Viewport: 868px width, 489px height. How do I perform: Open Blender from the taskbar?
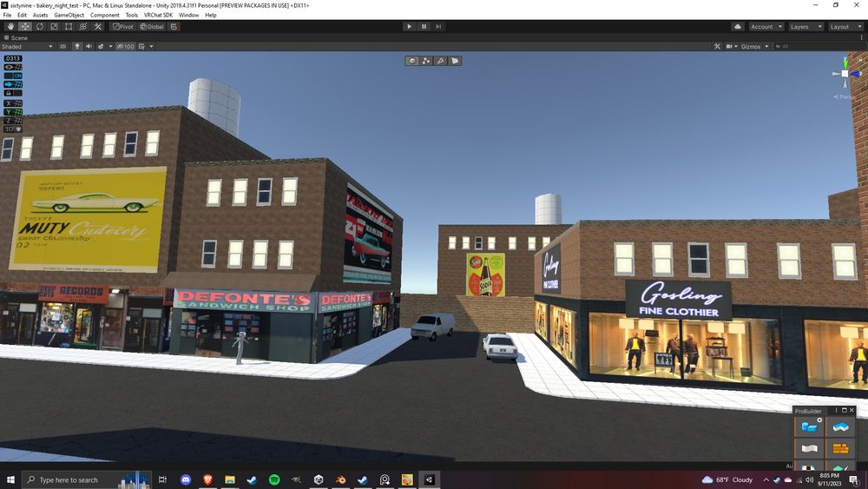coord(340,479)
